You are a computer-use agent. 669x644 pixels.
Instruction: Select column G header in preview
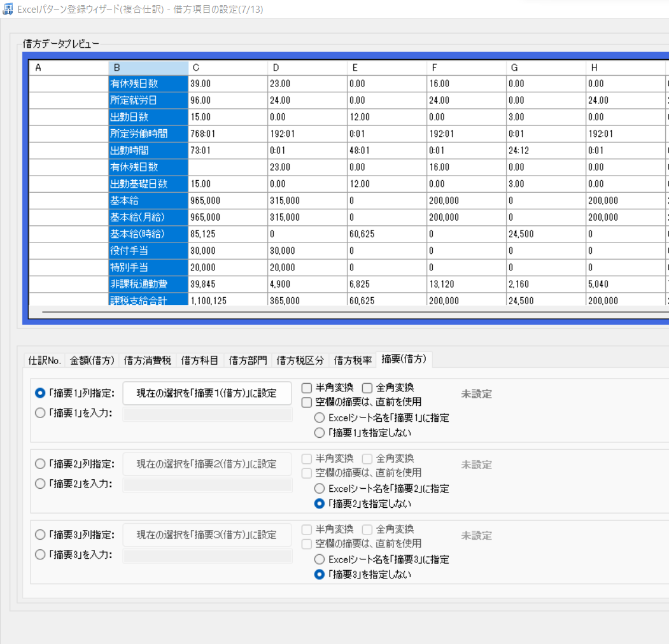tap(546, 68)
